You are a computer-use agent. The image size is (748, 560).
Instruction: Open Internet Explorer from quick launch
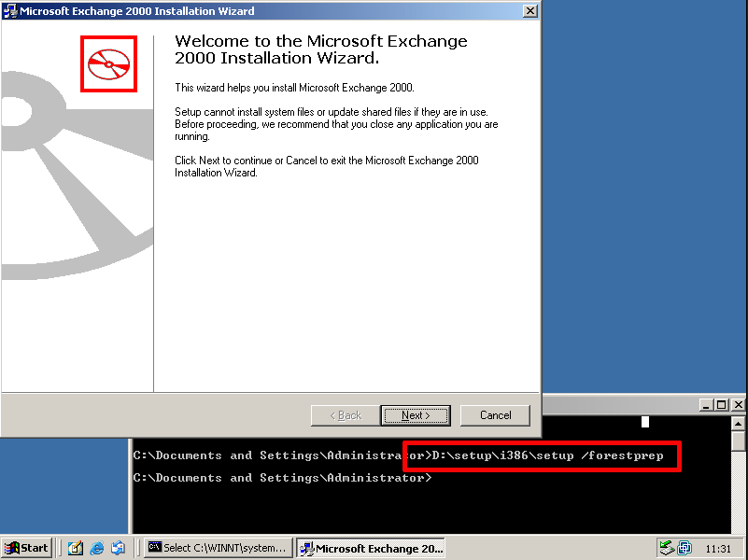[x=97, y=548]
